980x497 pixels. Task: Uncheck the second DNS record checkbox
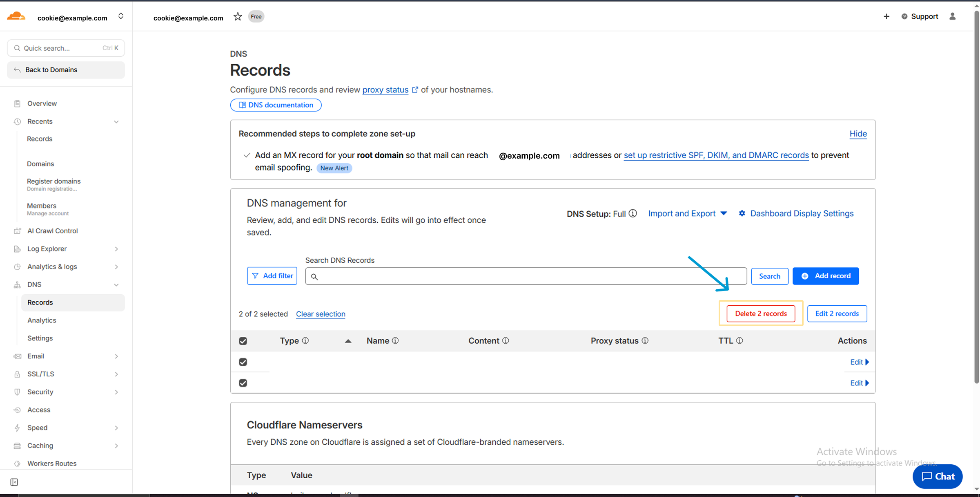243,383
